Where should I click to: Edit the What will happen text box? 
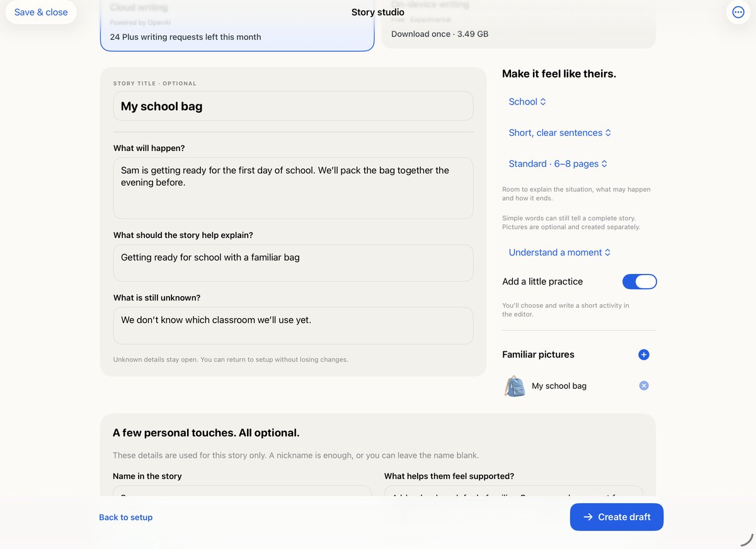coord(293,188)
